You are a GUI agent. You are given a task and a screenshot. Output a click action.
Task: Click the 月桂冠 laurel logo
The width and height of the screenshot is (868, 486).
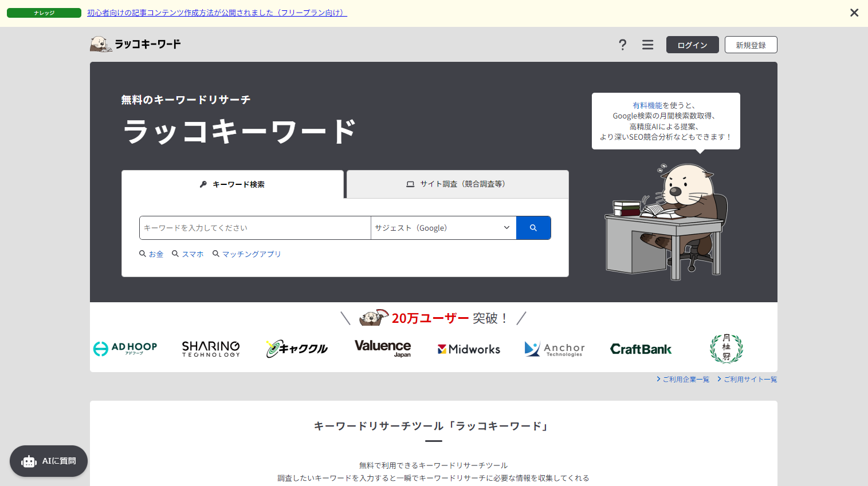point(726,348)
